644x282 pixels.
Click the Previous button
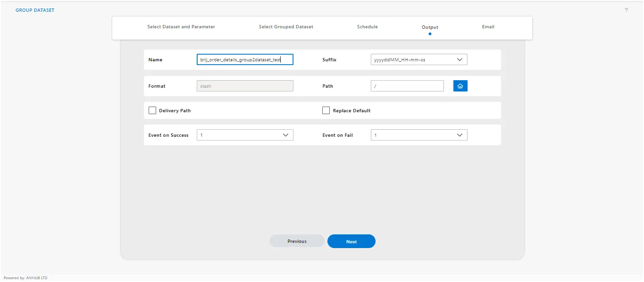tap(297, 241)
